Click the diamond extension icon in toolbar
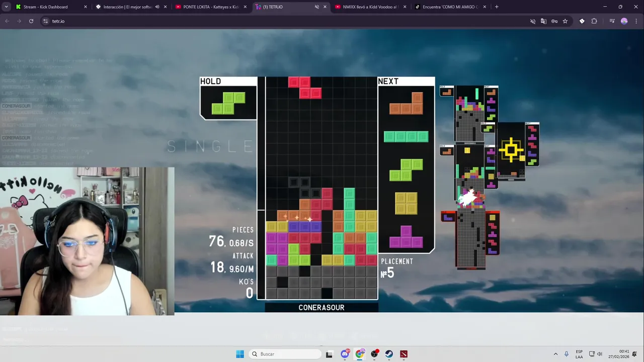Screen dimensions: 644x362 point(582,21)
